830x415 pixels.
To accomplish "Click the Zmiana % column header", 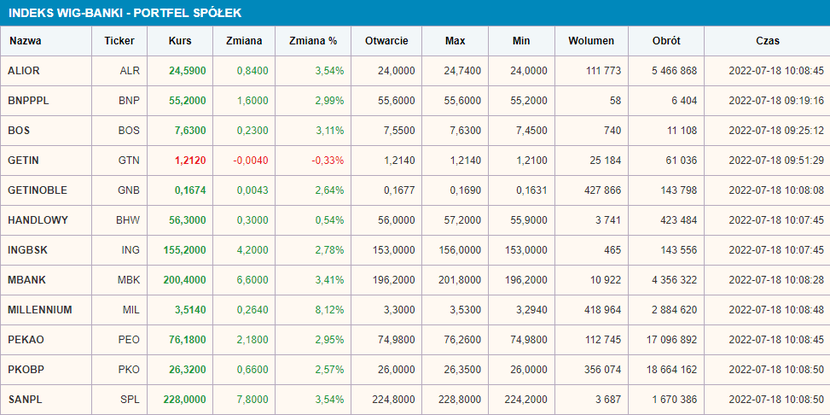I will 313,41.
